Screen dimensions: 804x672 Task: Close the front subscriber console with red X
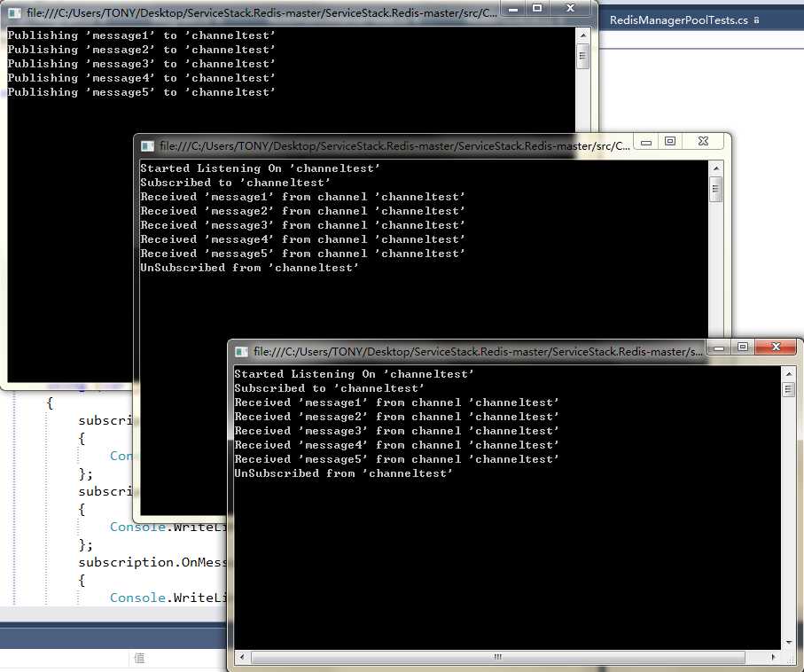click(x=776, y=347)
